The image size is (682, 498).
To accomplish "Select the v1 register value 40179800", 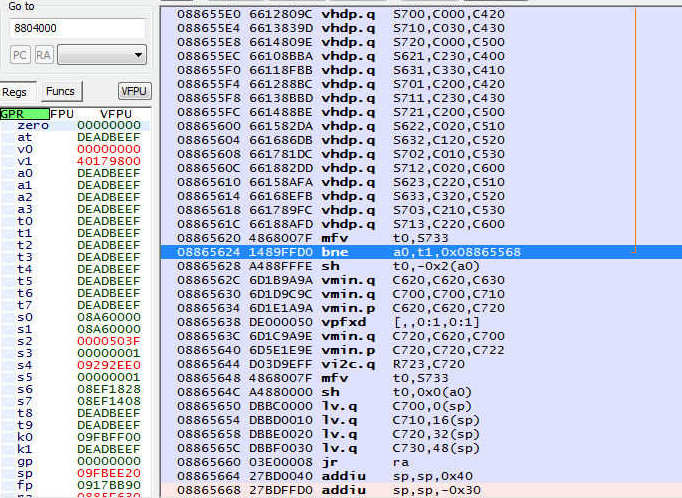I will (108, 161).
